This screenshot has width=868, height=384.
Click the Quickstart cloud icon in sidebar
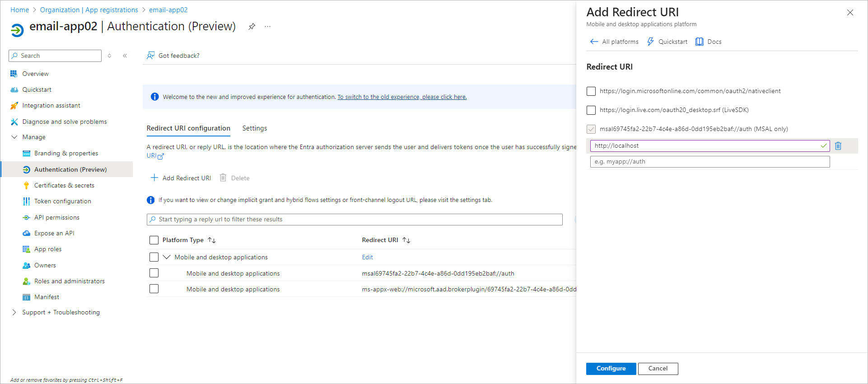coord(14,89)
